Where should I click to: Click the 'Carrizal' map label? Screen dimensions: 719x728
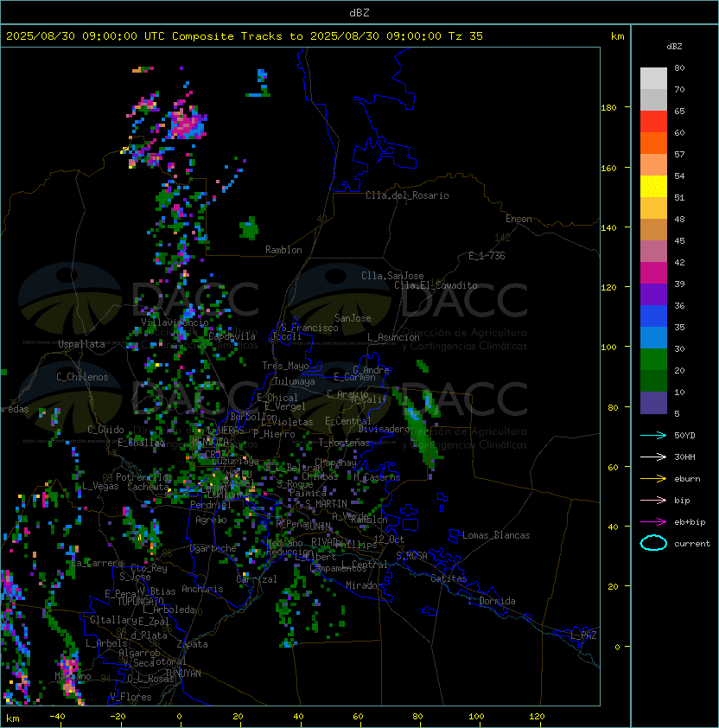coord(257,579)
